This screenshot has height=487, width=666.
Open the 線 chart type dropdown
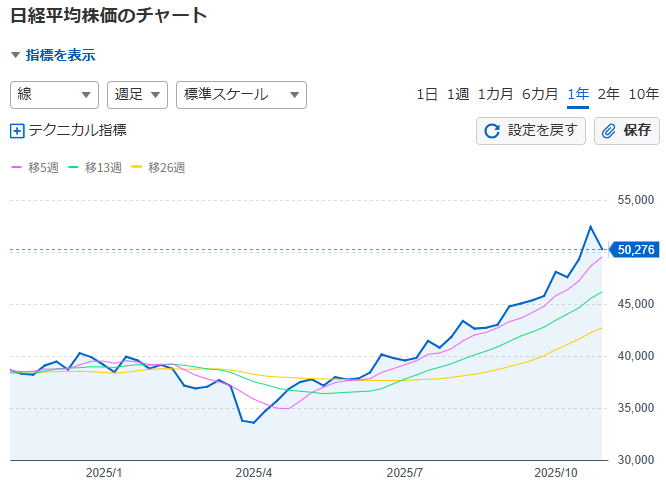[54, 95]
